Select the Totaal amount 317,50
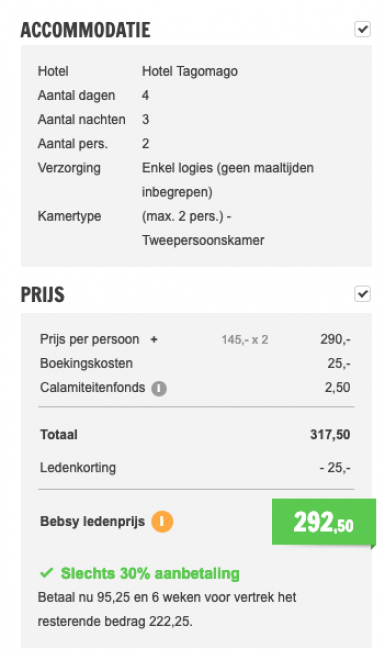The image size is (385, 660). 330,434
